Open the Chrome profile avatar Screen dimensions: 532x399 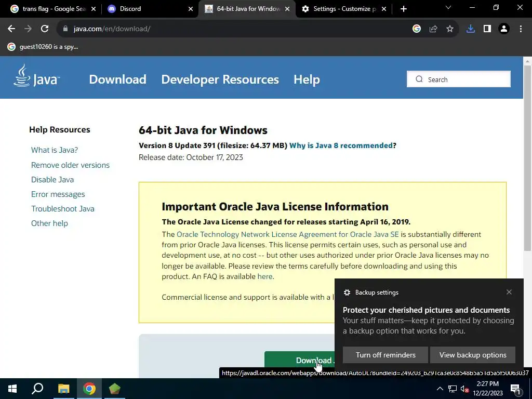504,29
